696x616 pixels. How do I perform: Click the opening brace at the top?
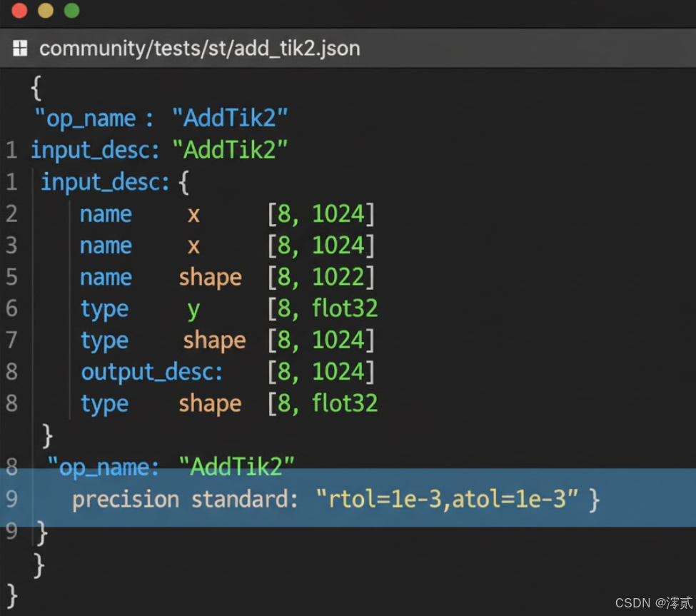click(x=36, y=88)
